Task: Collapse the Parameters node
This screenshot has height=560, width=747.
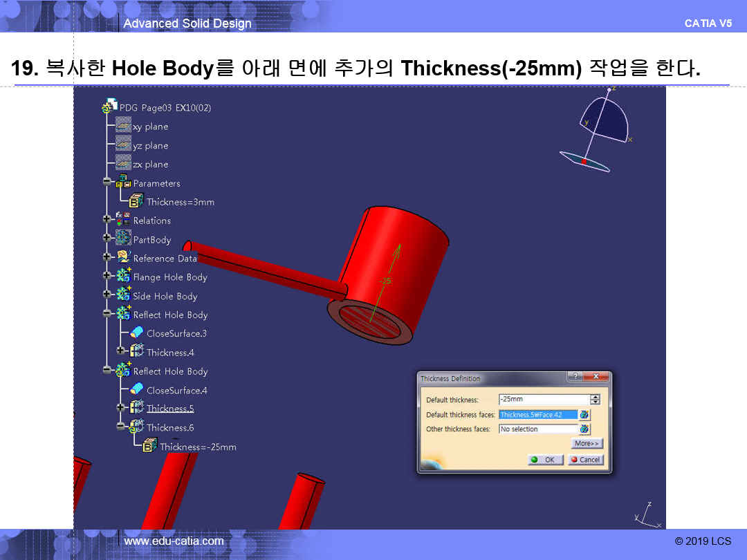Action: point(107,183)
